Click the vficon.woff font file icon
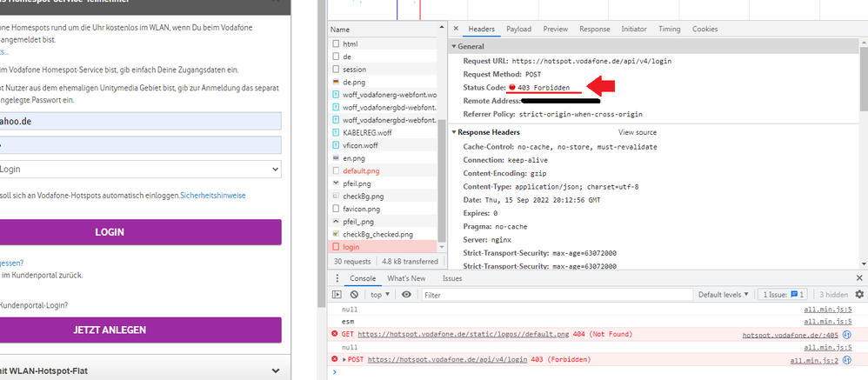 click(x=336, y=145)
